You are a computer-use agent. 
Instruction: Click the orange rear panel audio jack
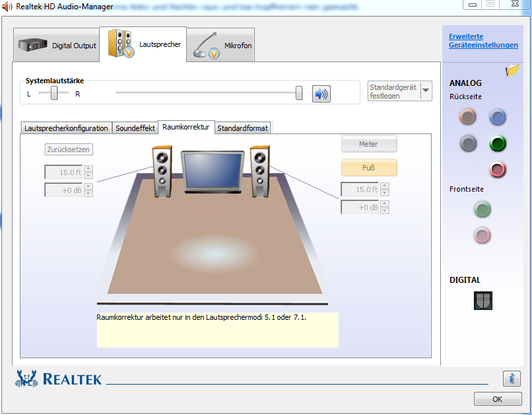467,116
